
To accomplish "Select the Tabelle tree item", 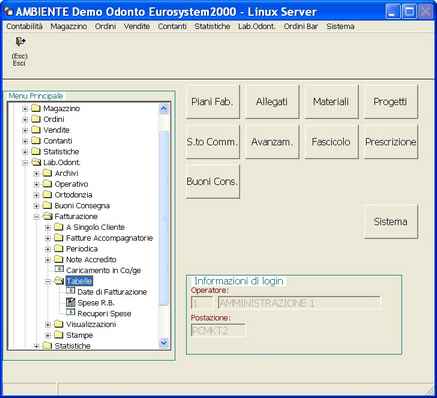I will (x=79, y=281).
